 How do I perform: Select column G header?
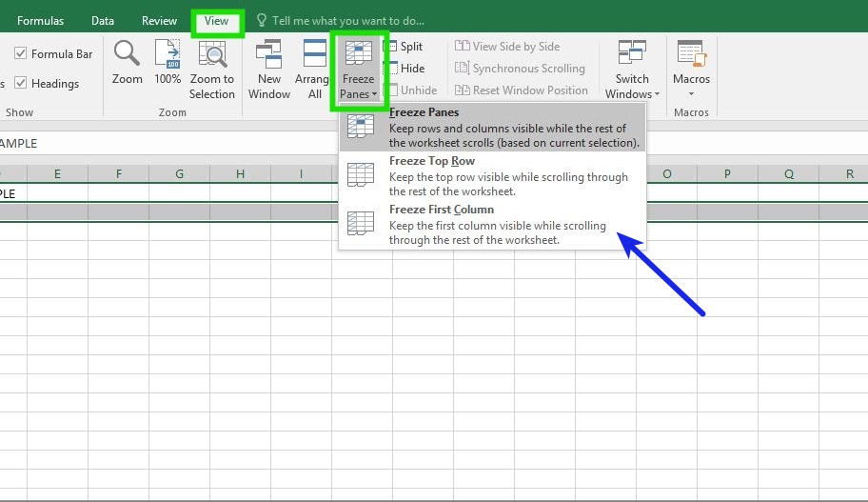(179, 174)
